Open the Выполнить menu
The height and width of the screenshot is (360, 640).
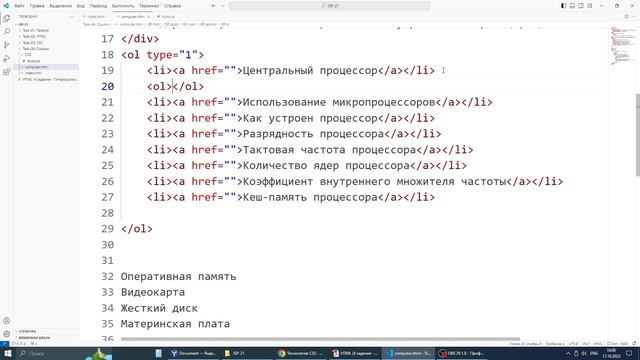click(123, 6)
